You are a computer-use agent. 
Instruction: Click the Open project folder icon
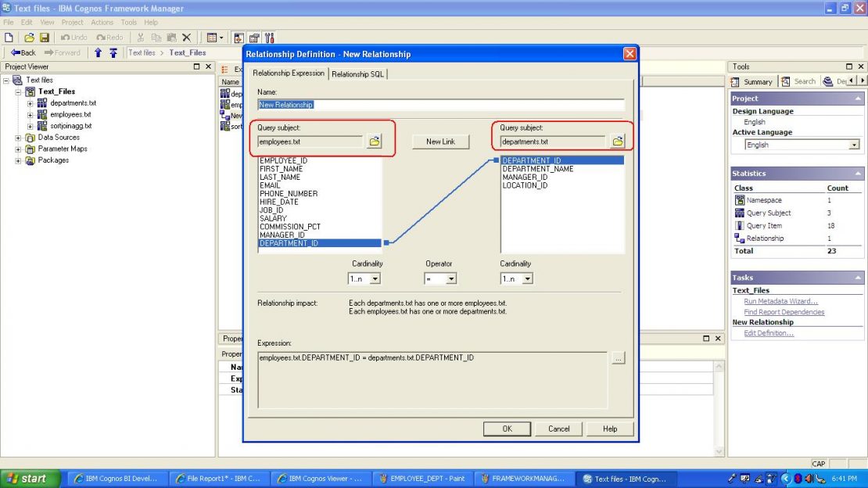coord(29,38)
